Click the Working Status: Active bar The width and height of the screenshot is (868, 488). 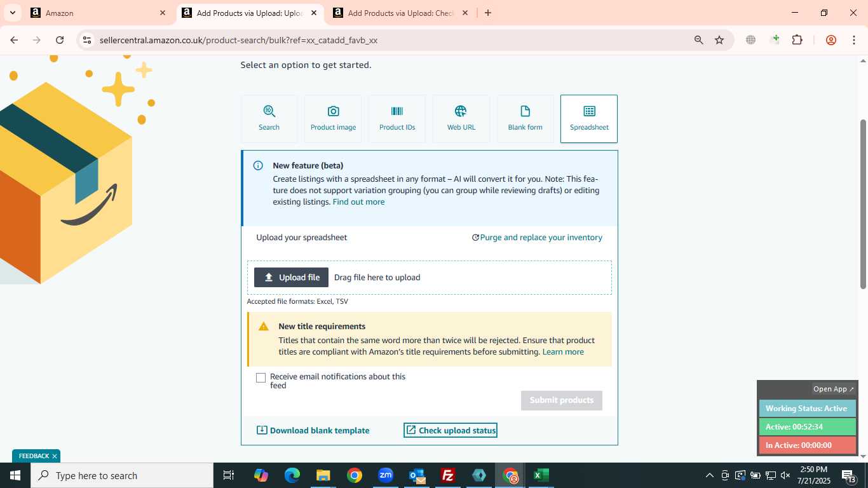click(807, 409)
